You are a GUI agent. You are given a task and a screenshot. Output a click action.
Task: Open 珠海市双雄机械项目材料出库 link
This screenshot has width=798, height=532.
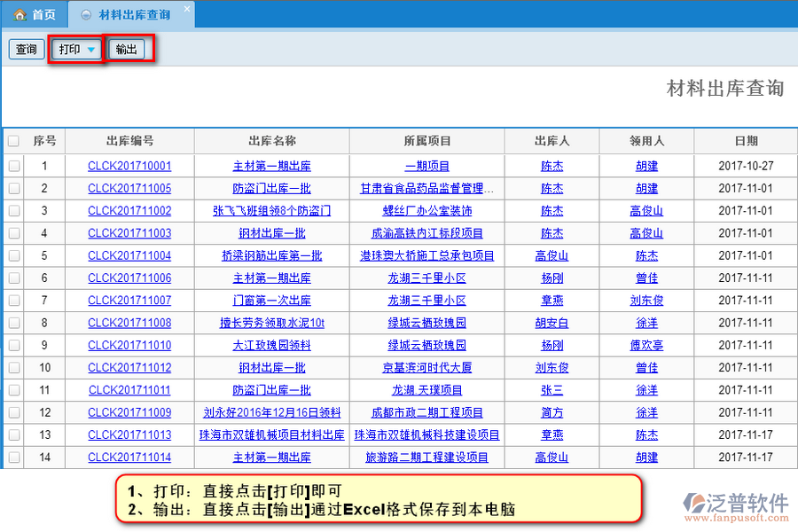point(271,435)
